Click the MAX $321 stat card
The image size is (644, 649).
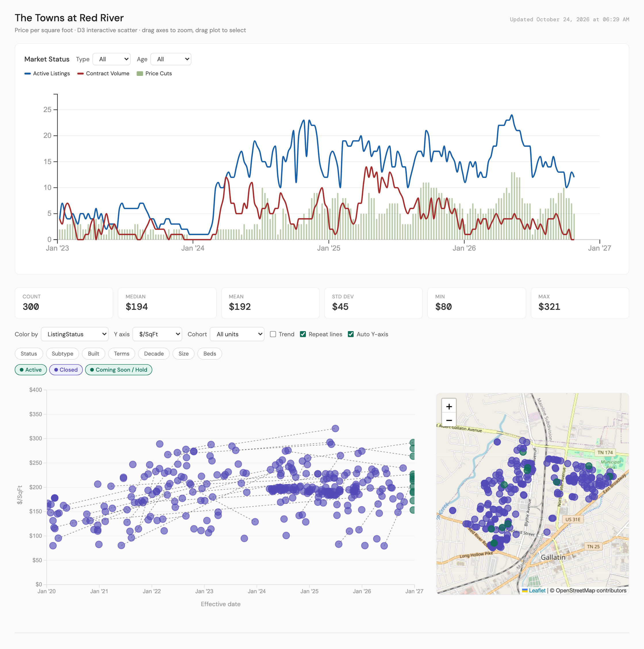coord(580,303)
